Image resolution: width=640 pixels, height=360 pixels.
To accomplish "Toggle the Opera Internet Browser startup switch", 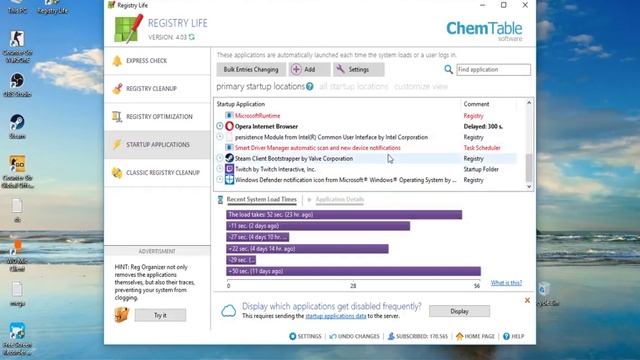I will point(220,126).
